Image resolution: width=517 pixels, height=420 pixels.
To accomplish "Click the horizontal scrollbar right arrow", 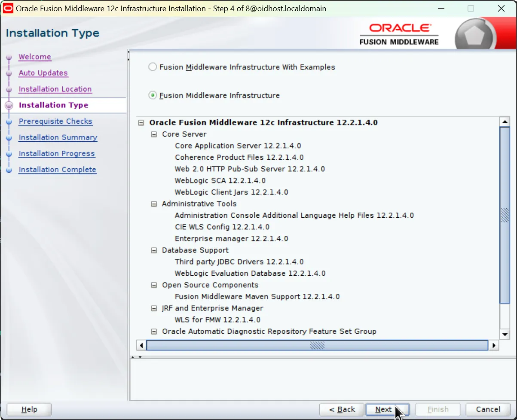I will (x=494, y=345).
